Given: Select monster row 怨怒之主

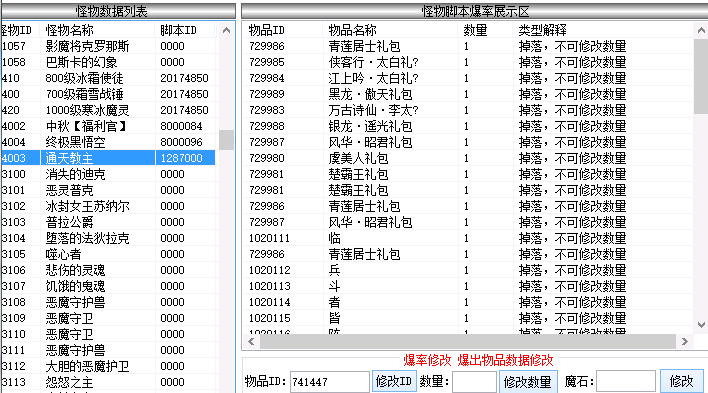Looking at the screenshot, I should tap(108, 382).
